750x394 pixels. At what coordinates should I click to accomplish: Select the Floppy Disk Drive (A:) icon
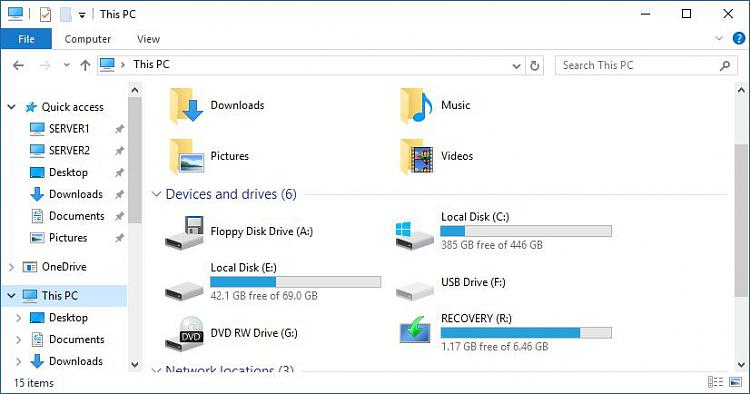[185, 232]
